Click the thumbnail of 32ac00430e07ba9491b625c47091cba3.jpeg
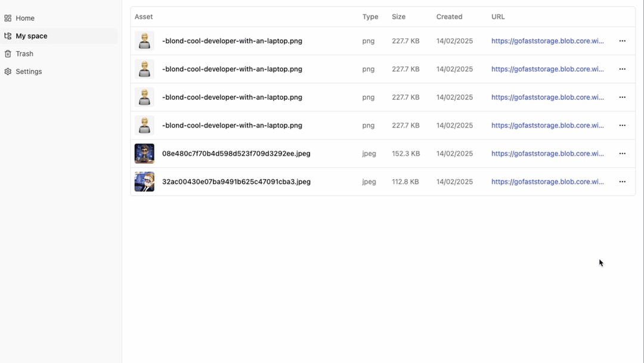The width and height of the screenshot is (644, 363). tap(144, 181)
